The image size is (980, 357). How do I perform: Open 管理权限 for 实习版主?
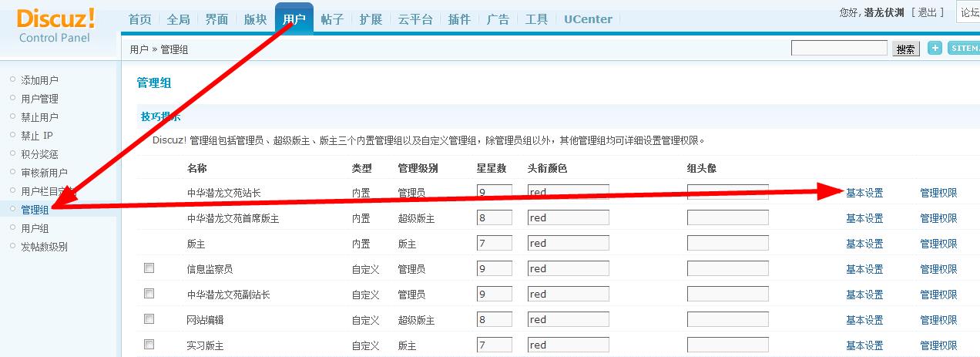coord(938,345)
